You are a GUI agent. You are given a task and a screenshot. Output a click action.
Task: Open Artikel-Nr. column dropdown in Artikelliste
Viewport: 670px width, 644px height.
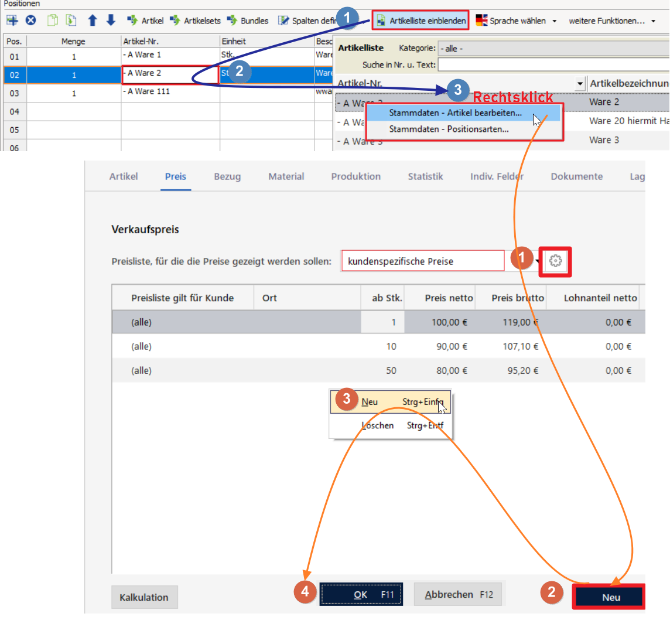580,83
